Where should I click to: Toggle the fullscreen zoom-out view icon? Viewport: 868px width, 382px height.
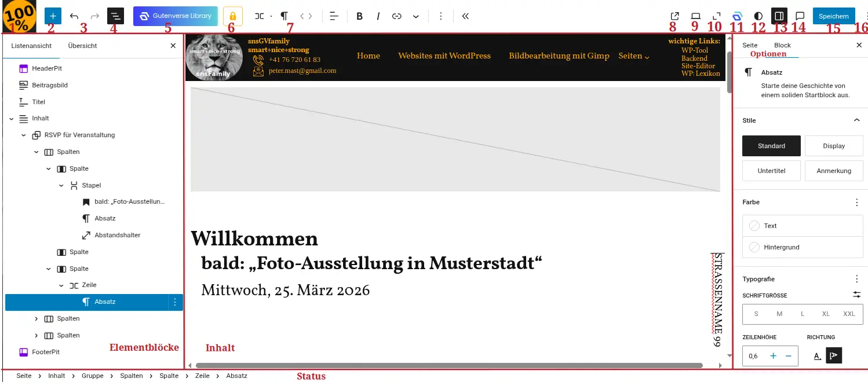(717, 16)
